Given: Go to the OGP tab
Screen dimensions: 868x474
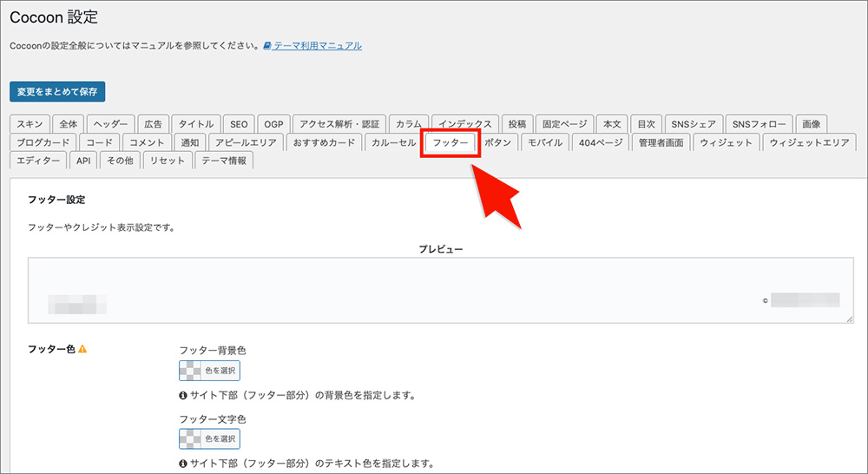Looking at the screenshot, I should 273,124.
